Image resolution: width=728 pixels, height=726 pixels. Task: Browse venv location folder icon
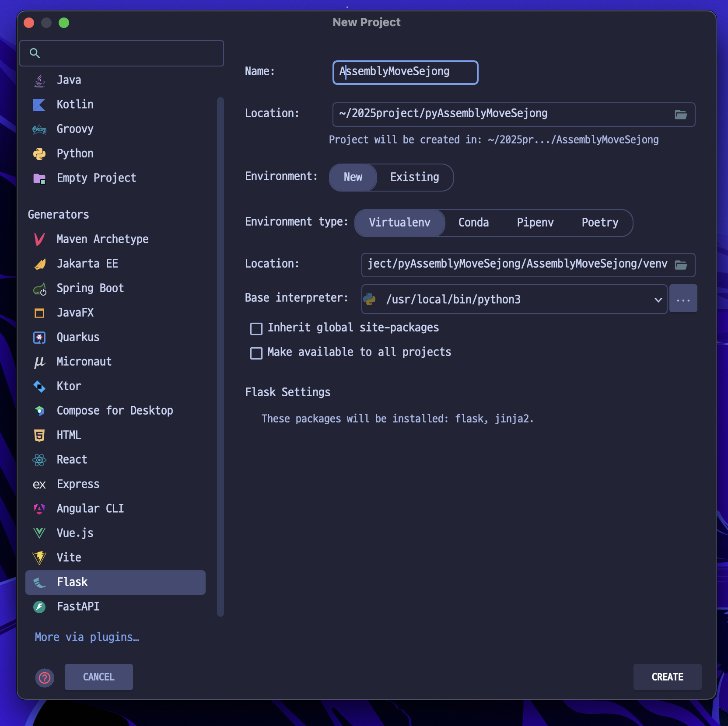(x=681, y=265)
